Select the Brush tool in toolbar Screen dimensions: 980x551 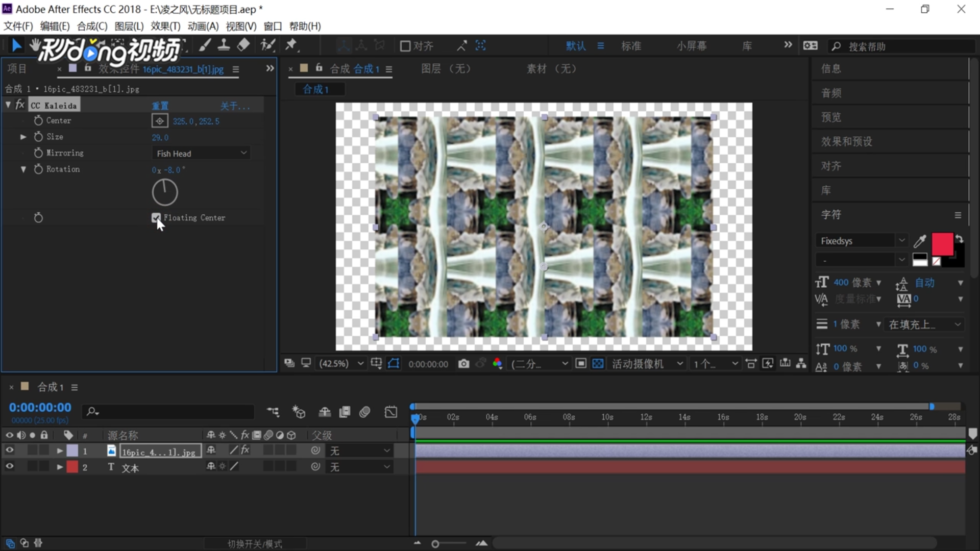click(x=205, y=45)
